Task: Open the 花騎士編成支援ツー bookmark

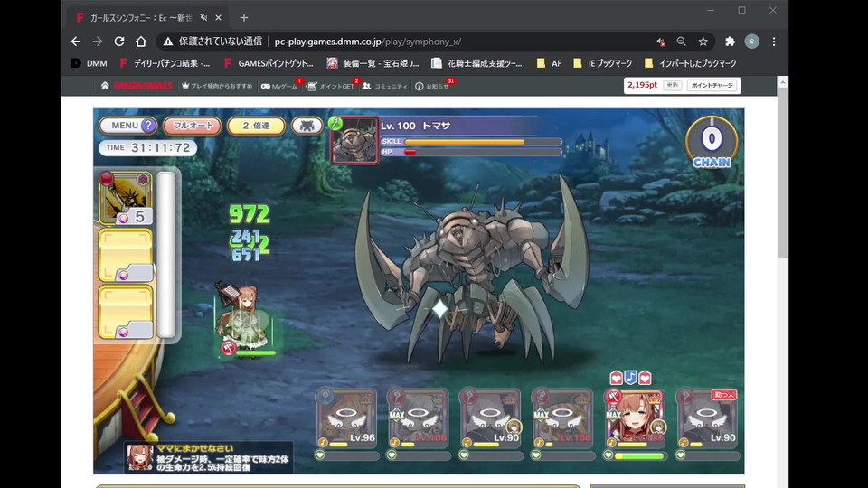Action: click(x=476, y=63)
